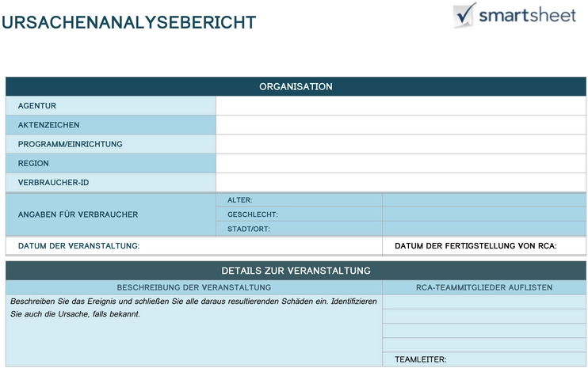Click the value cell beside STADT/ORT:
Screen dimensions: 588x368
click(484, 229)
